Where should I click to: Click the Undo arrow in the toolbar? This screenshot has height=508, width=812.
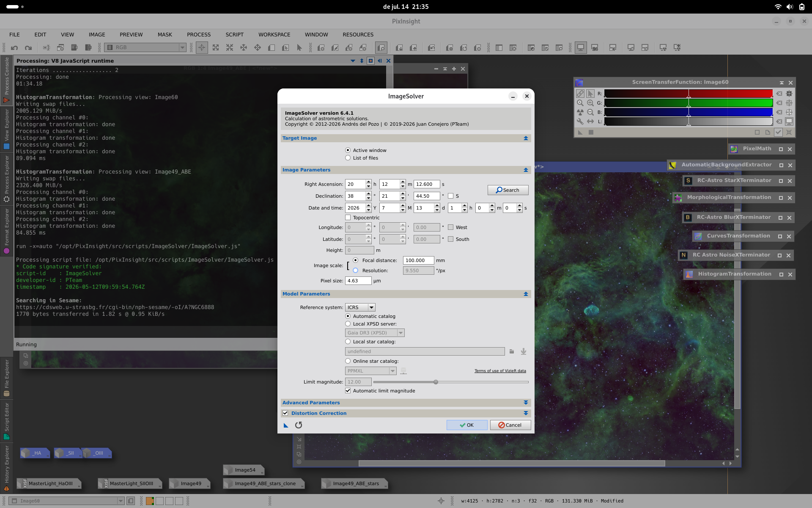click(x=14, y=48)
